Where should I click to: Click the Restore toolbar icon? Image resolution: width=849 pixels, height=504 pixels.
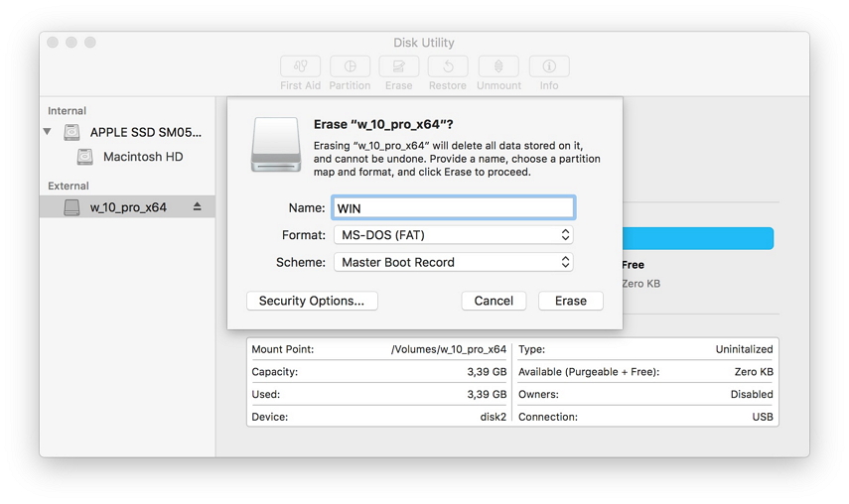448,66
